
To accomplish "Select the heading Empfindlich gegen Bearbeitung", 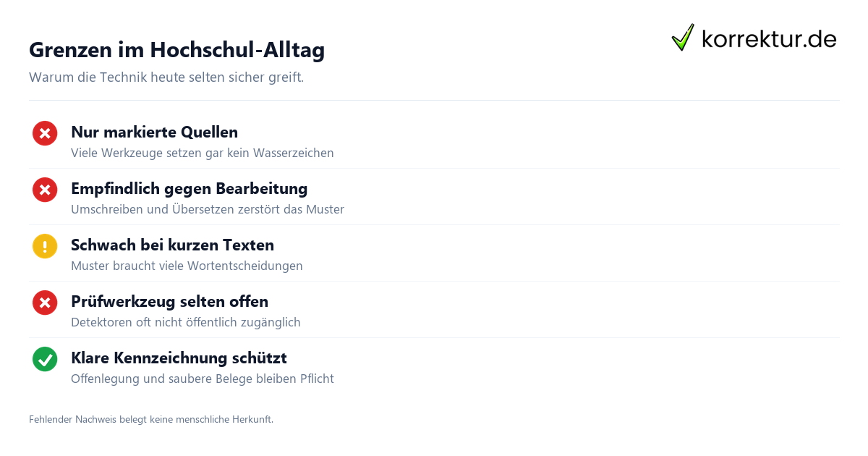I will tap(189, 189).
